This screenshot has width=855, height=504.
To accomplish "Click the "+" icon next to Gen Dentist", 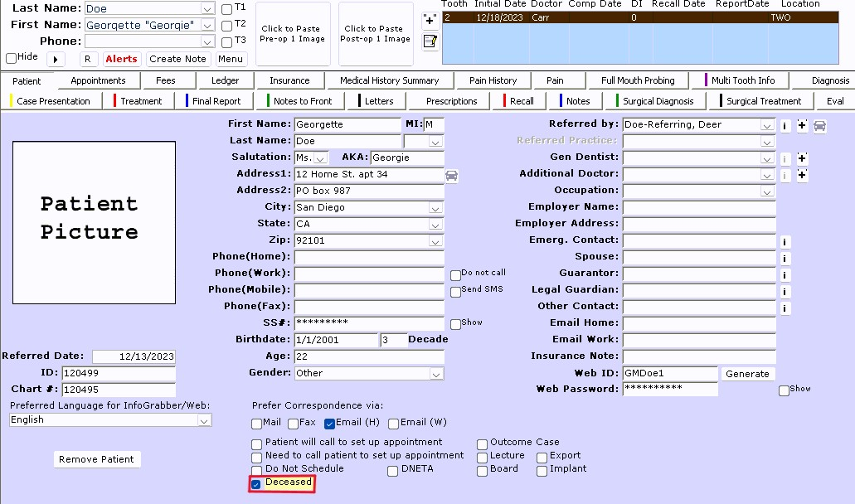I will (802, 158).
